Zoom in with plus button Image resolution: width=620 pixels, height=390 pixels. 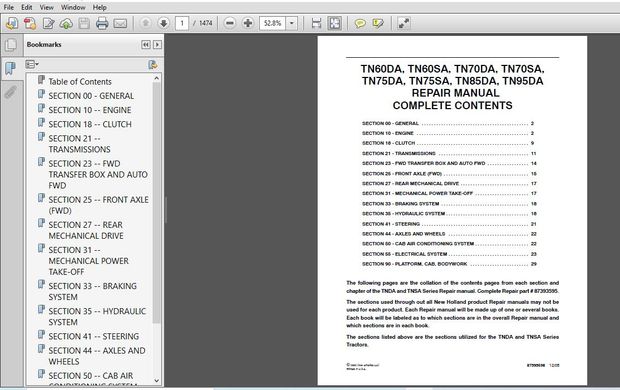coord(248,23)
